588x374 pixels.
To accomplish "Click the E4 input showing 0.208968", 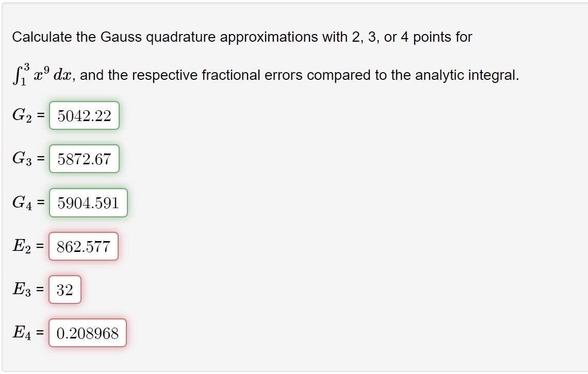I will tap(88, 333).
